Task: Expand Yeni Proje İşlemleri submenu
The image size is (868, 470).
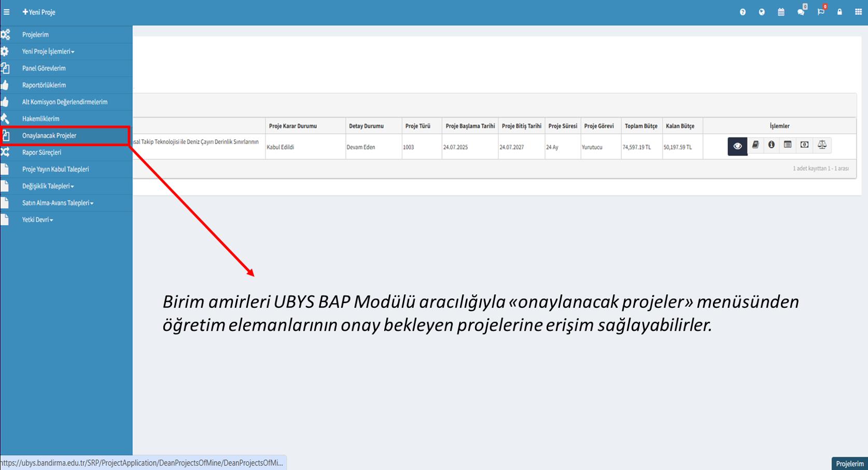Action: [48, 52]
